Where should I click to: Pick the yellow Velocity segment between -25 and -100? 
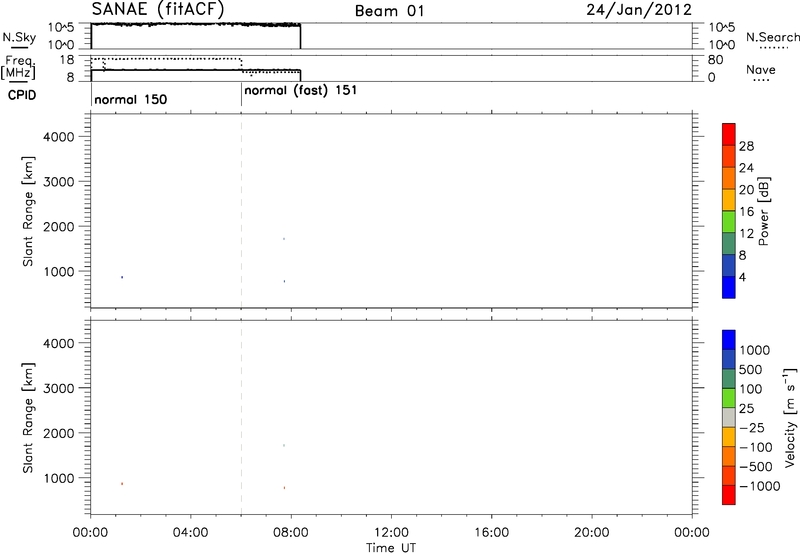click(729, 437)
